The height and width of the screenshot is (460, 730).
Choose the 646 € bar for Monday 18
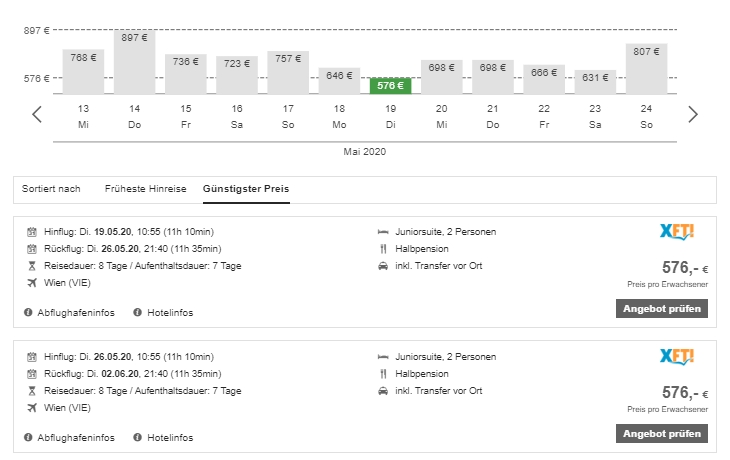pos(339,80)
